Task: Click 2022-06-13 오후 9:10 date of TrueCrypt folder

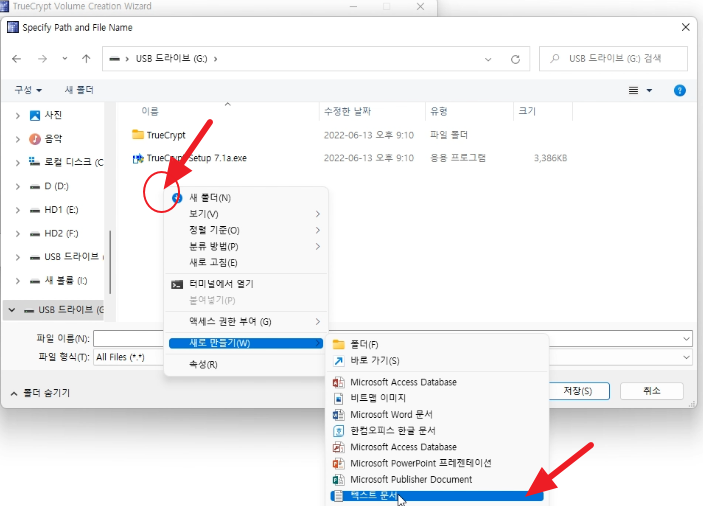Action: click(x=369, y=135)
